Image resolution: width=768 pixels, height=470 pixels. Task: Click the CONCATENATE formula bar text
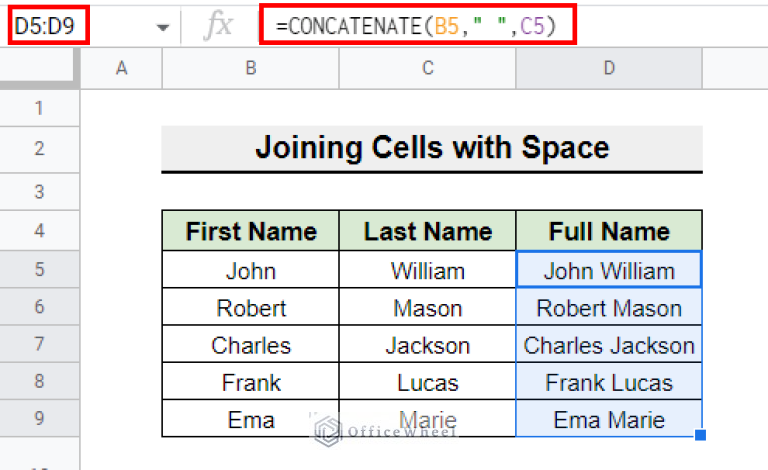pyautogui.click(x=416, y=25)
